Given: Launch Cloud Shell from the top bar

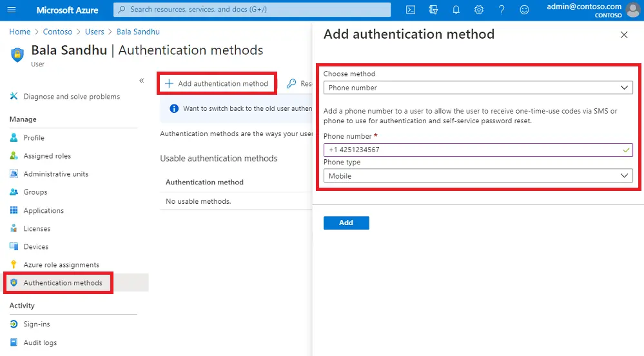Looking at the screenshot, I should [x=411, y=10].
